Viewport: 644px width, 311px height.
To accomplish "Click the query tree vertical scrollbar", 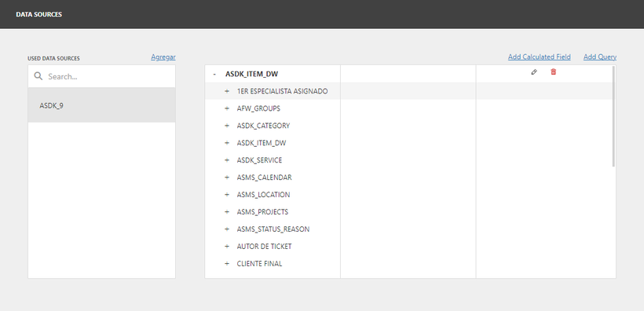I will click(613, 116).
